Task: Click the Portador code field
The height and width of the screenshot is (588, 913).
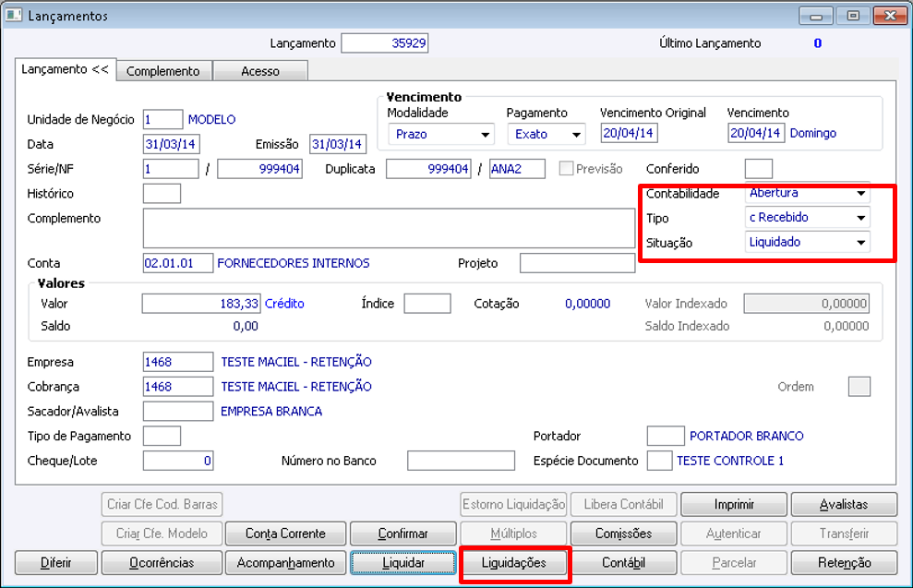Action: pyautogui.click(x=666, y=436)
